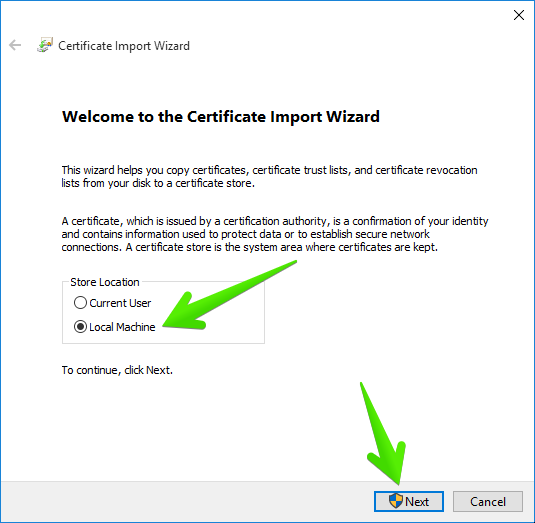
Task: Click the paragraph describing the certification authority
Action: pyautogui.click(x=275, y=234)
